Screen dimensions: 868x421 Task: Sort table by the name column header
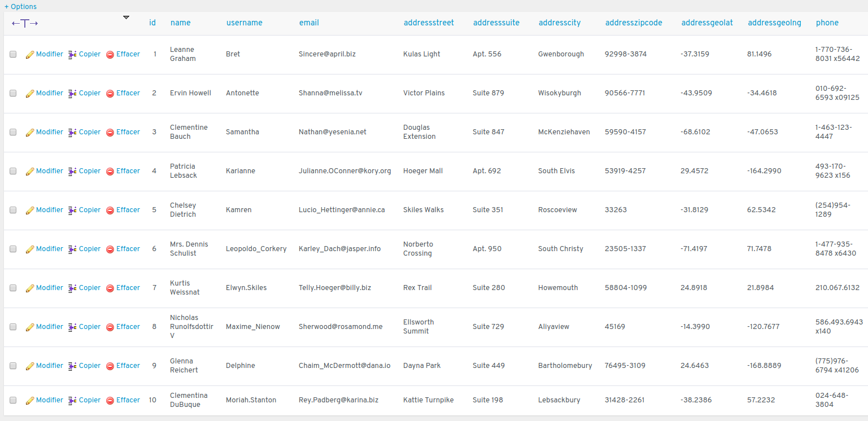(180, 23)
